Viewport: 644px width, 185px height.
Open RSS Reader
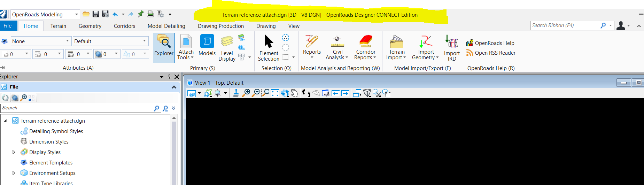click(491, 53)
